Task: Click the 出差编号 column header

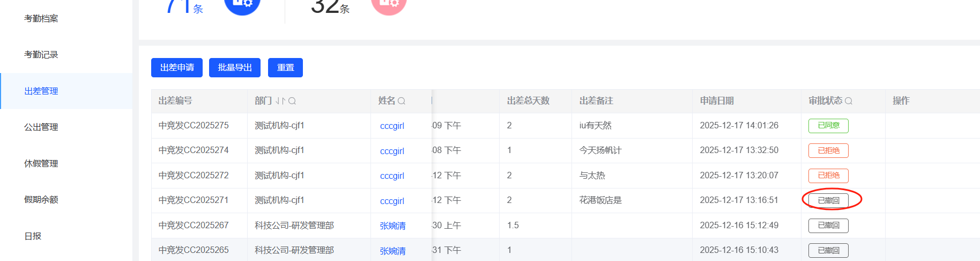Action: pos(175,100)
